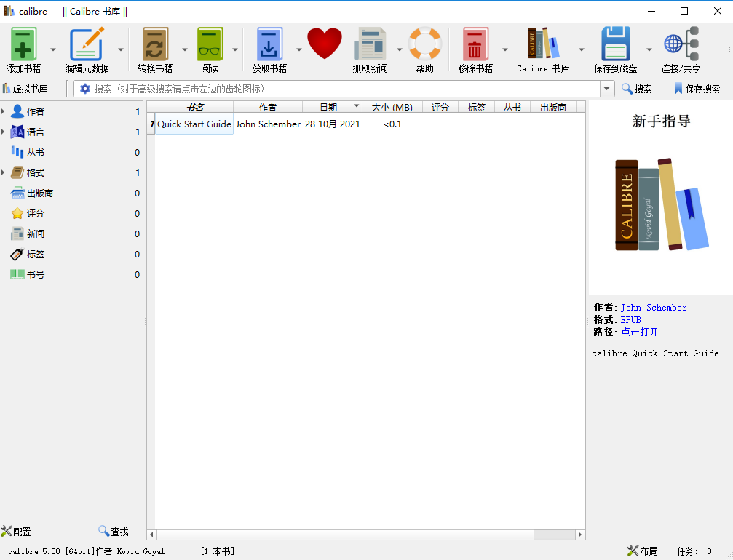Open dropdown arrow next to 阅读
The image size is (733, 560).
[x=235, y=49]
